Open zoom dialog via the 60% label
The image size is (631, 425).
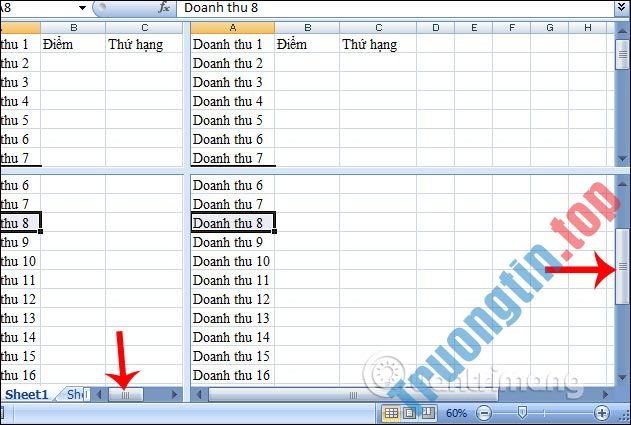(456, 413)
